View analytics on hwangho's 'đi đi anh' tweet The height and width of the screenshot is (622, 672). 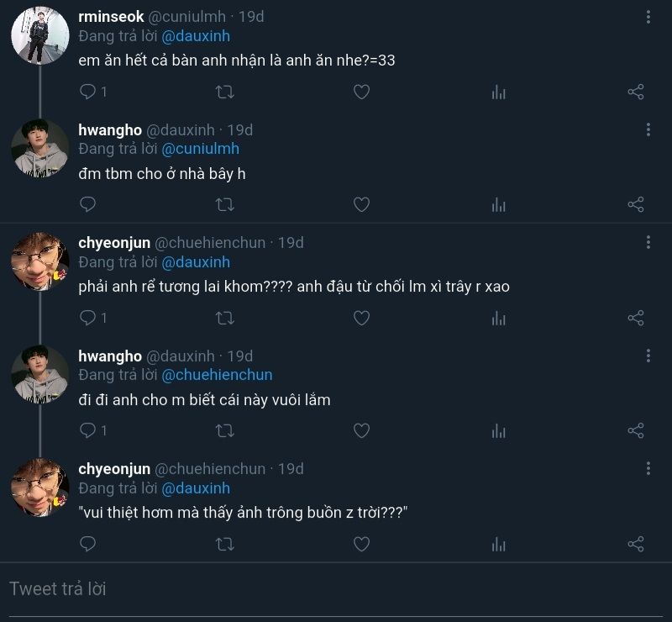tap(499, 430)
